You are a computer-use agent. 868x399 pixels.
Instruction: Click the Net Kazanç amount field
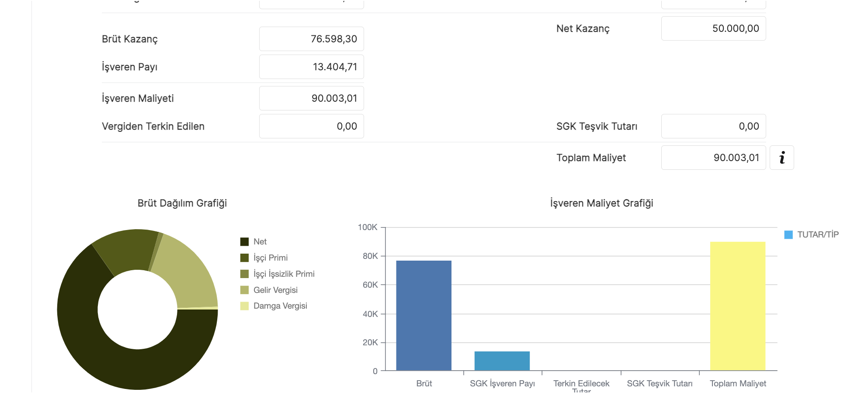click(x=714, y=28)
